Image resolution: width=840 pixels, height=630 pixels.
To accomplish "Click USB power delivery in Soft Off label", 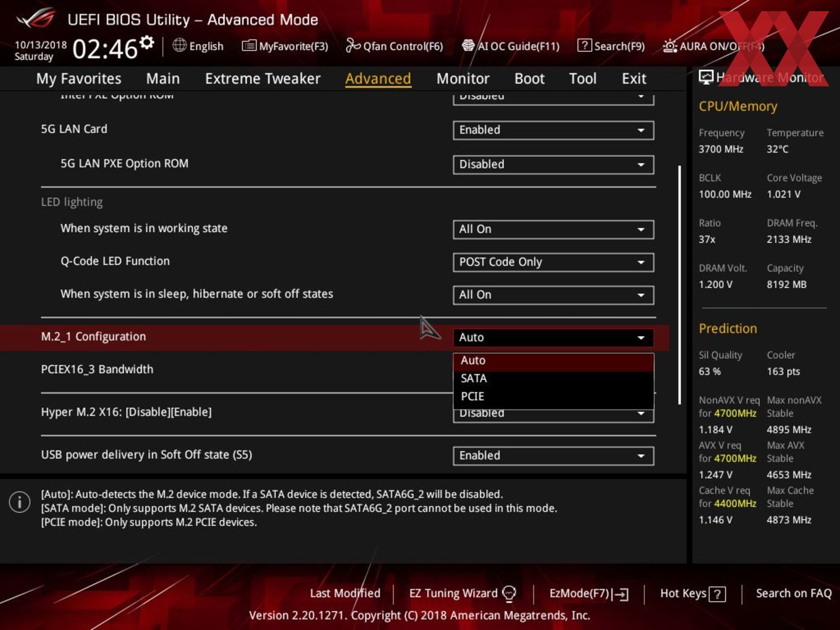I will [x=146, y=455].
